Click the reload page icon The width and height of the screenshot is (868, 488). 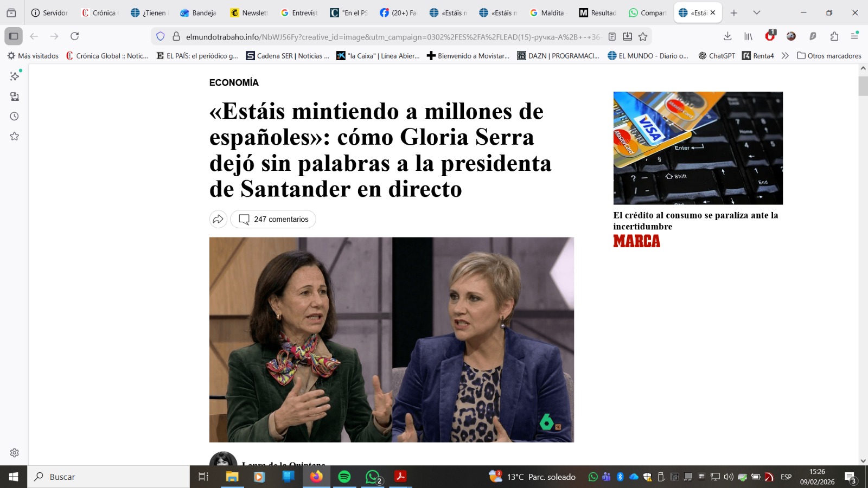point(75,36)
